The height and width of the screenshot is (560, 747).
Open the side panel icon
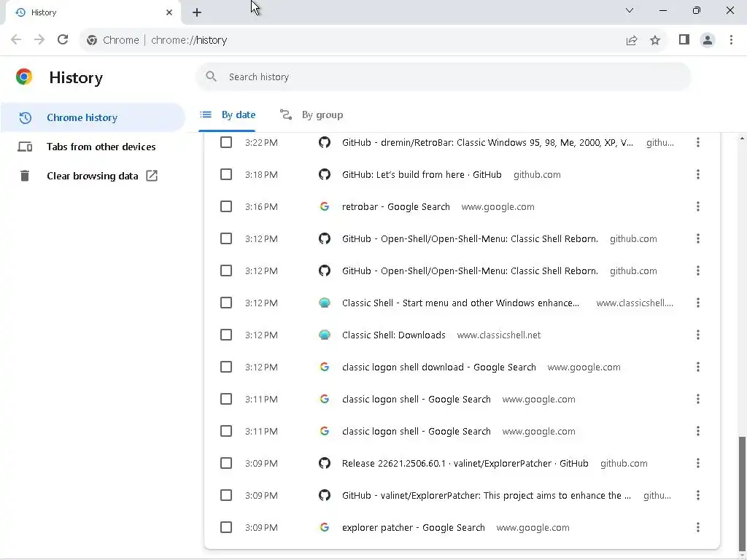(684, 39)
